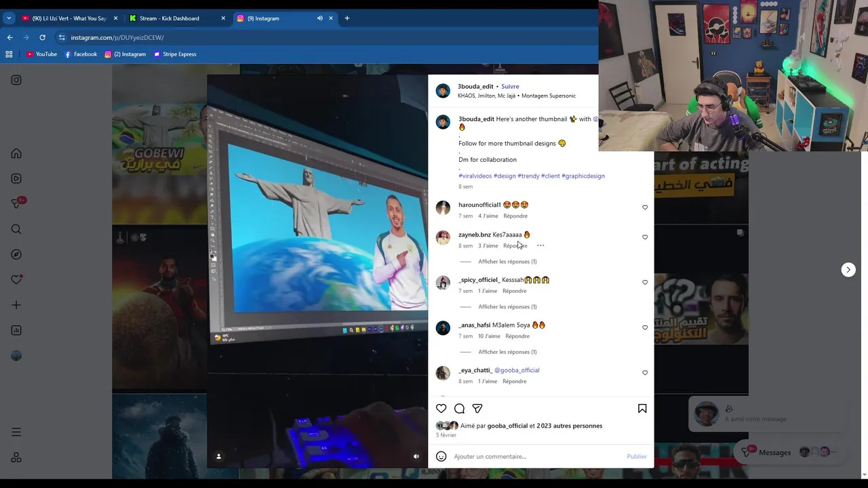Like zayneb.bnz's comment
The height and width of the screenshot is (488, 868).
[x=645, y=237]
